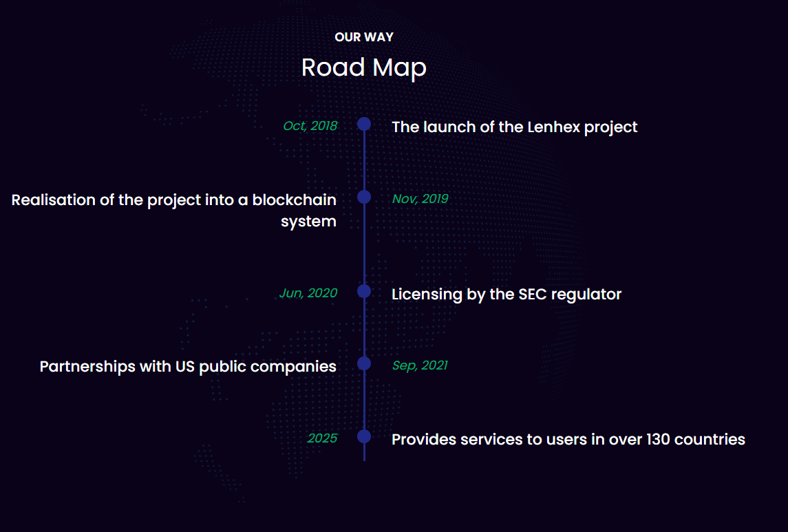Select the "OUR WAY" subtitle text
This screenshot has height=532, width=788.
pos(364,37)
